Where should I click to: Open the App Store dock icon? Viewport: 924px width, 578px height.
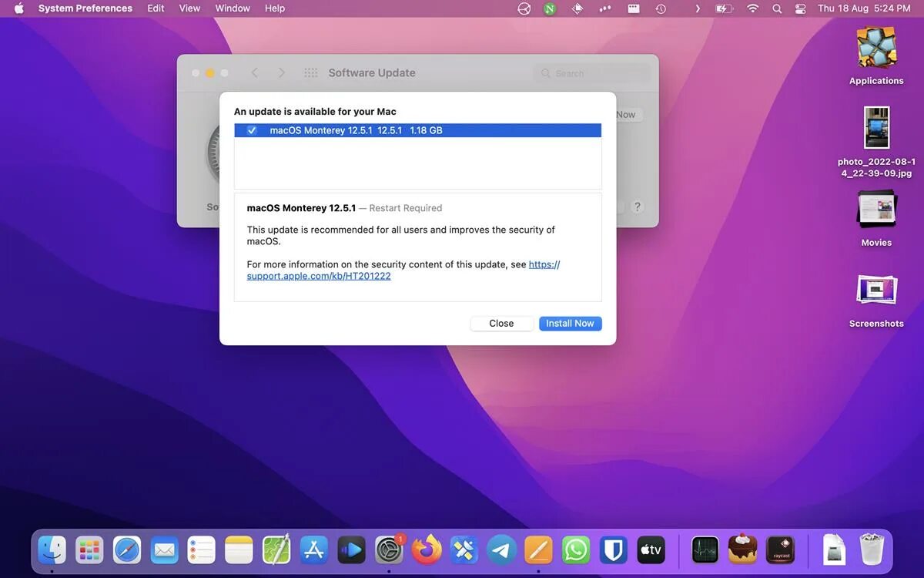(x=314, y=549)
